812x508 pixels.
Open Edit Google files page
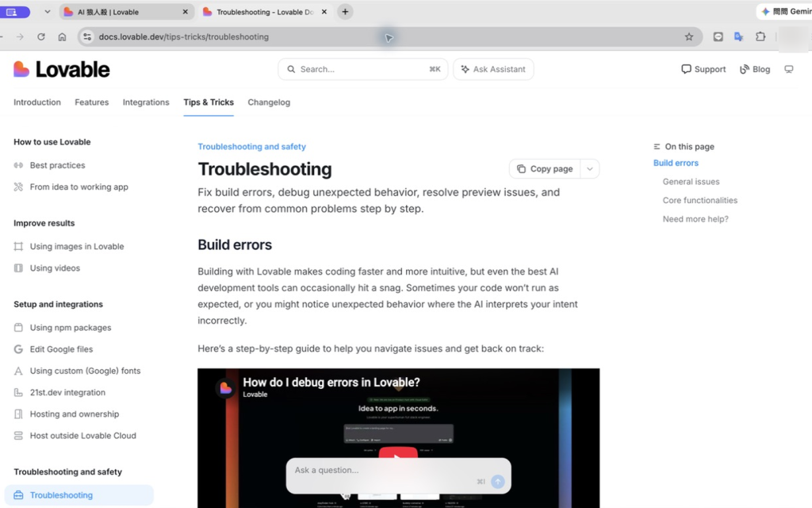pos(61,349)
